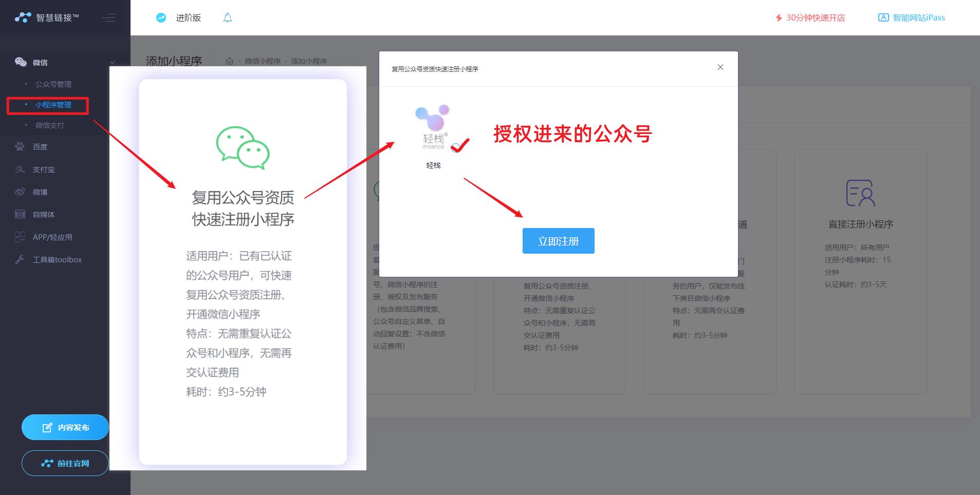The width and height of the screenshot is (980, 495).
Task: Click the 智能网站iPass card icon
Action: pos(883,18)
